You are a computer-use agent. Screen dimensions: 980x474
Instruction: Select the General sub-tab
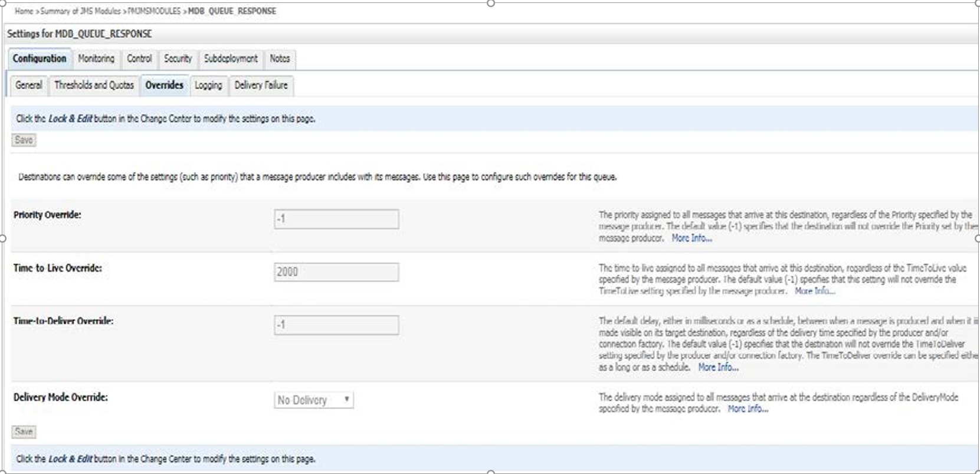(x=29, y=85)
